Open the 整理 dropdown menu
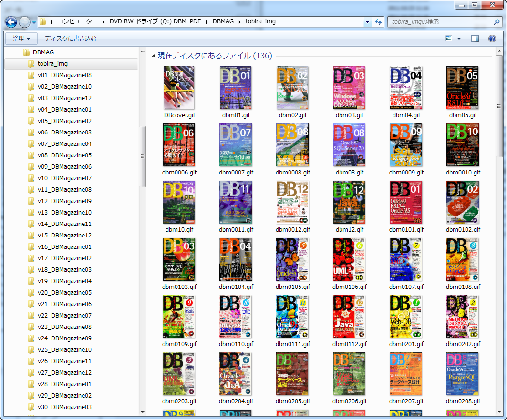 coord(21,39)
